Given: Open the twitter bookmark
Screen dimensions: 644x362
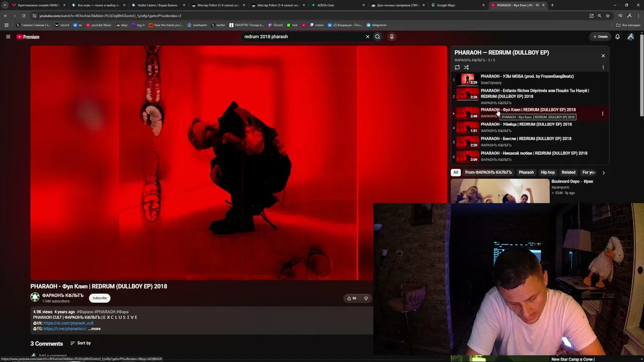Looking at the screenshot, I should [218, 25].
